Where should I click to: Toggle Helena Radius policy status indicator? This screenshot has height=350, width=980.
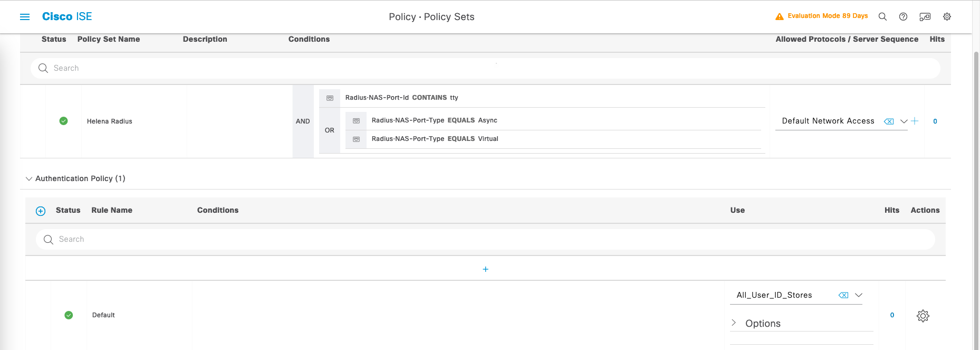[x=63, y=121]
